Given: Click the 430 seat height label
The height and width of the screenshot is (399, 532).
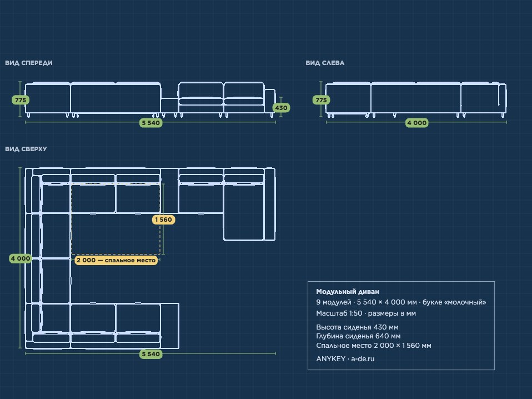Looking at the screenshot, I should coord(281,108).
